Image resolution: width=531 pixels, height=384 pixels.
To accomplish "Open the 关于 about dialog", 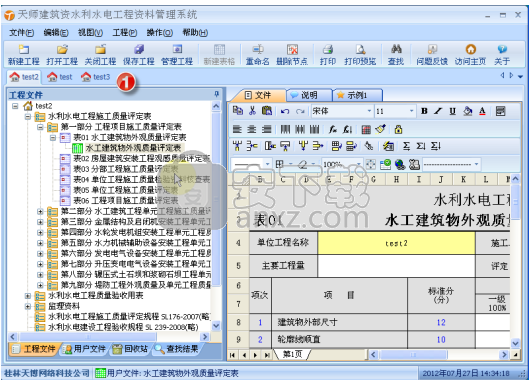I will click(x=502, y=55).
